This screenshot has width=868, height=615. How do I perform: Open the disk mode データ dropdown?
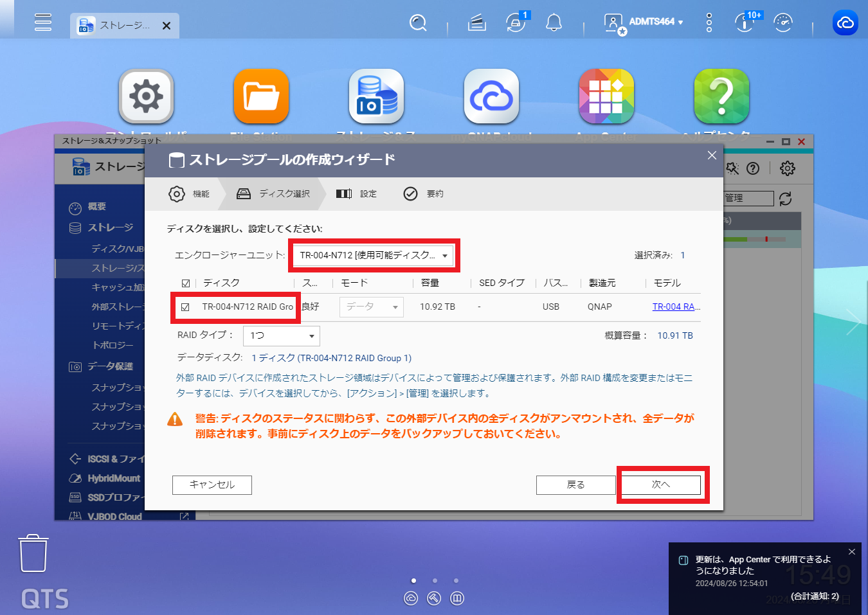coord(372,307)
